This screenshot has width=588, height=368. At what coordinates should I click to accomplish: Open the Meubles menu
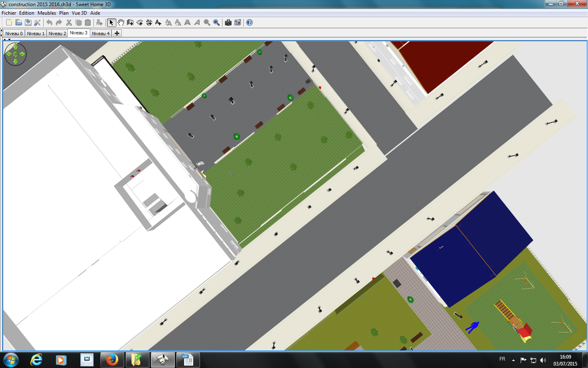pos(47,13)
